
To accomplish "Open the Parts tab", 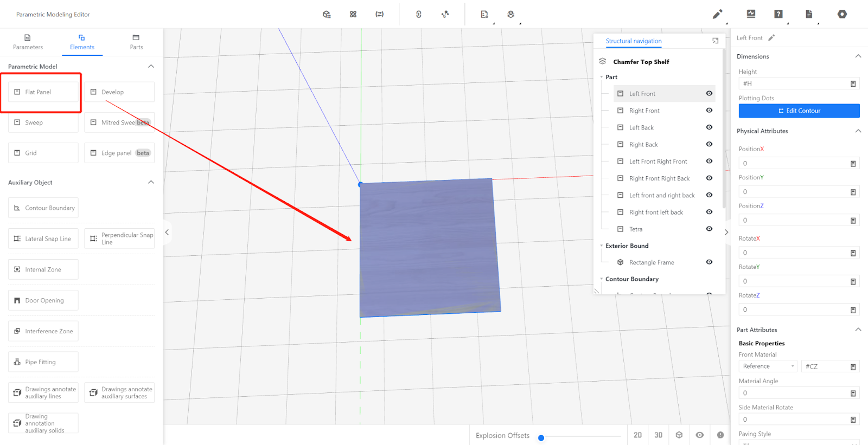I will pos(136,42).
